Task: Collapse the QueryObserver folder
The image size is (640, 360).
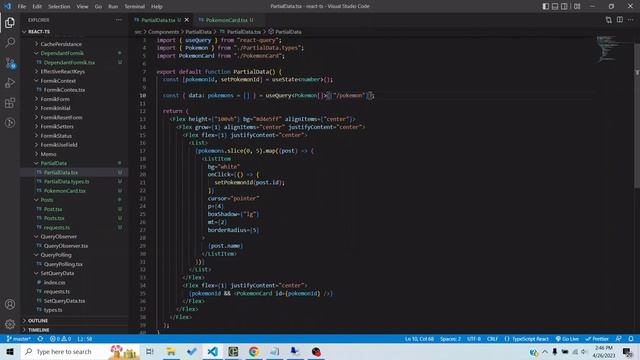Action: [58, 237]
